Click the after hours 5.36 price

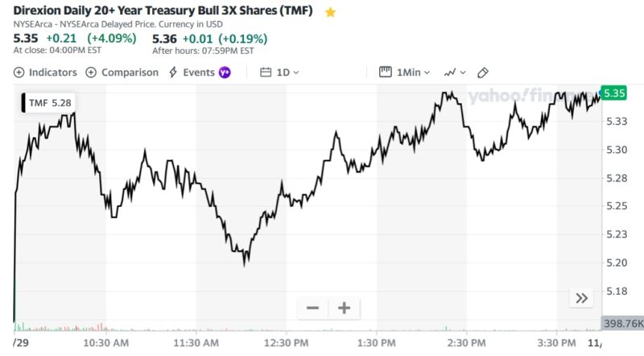pos(164,38)
